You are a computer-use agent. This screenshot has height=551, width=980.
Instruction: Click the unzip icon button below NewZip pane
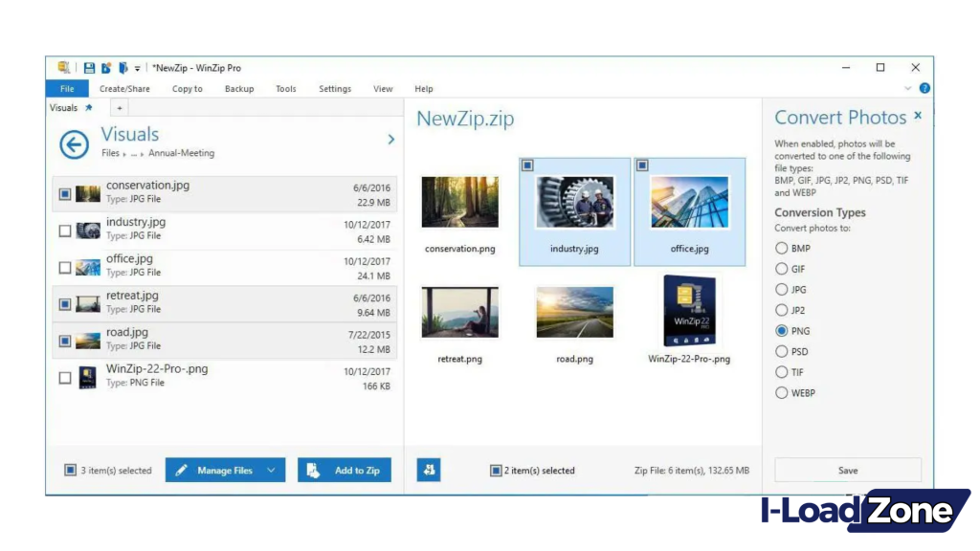tap(429, 471)
